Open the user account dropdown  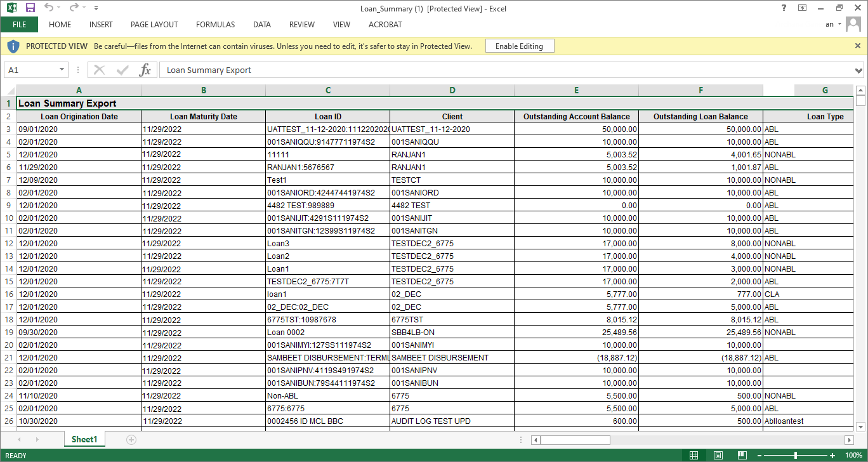tap(840, 24)
